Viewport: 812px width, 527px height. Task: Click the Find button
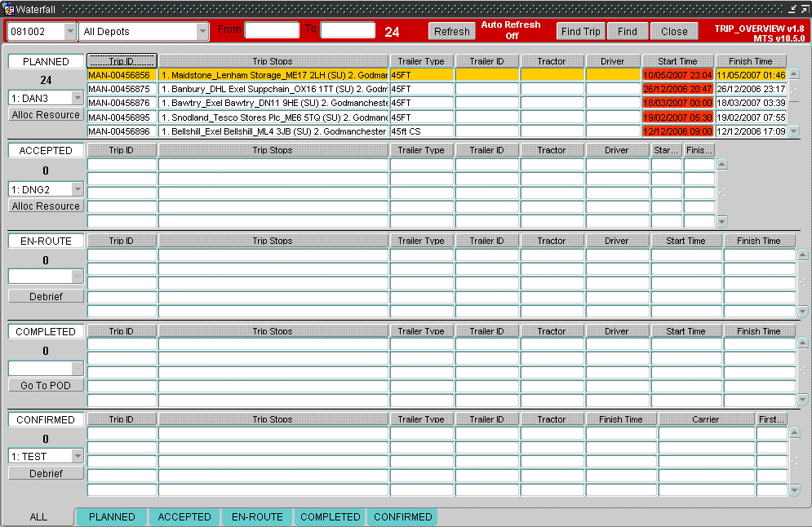tap(627, 32)
